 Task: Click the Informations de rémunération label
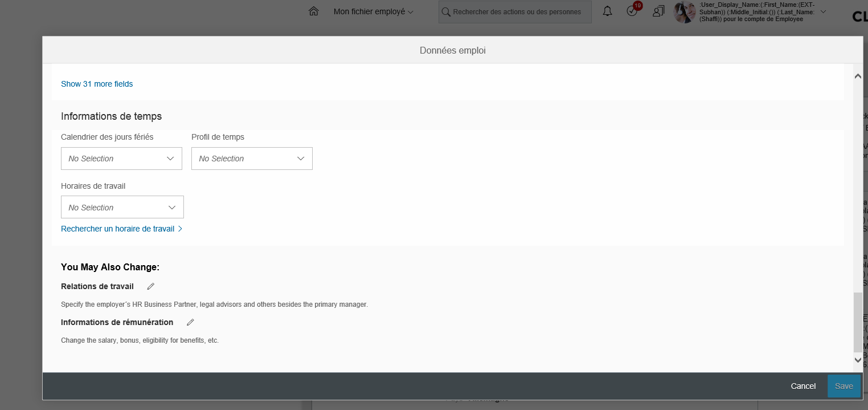[117, 322]
